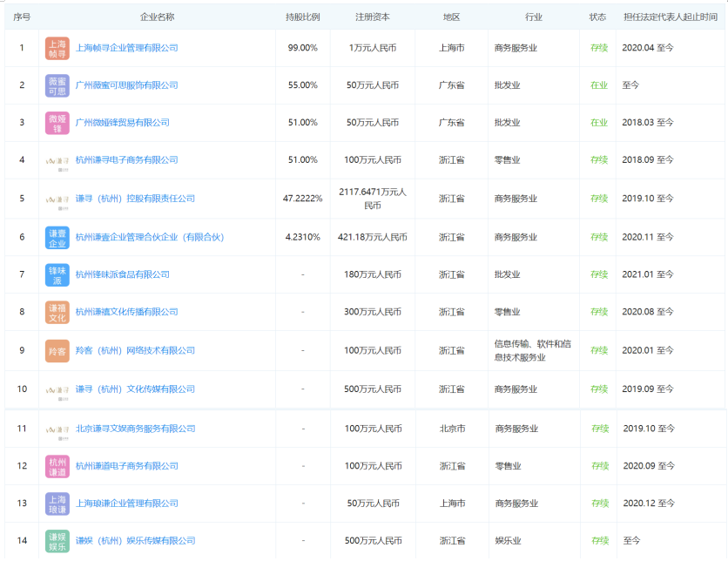Click the 注册资本 column header
Image resolution: width=728 pixels, height=561 pixels.
(x=372, y=17)
